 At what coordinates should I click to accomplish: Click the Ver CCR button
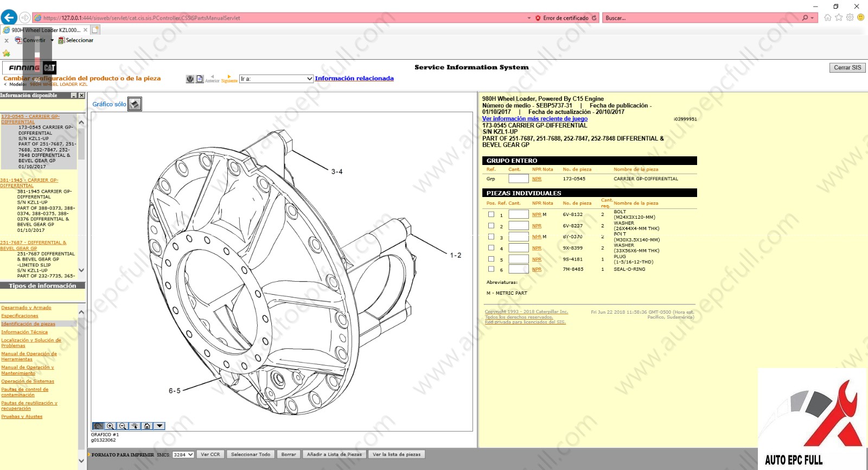click(210, 455)
